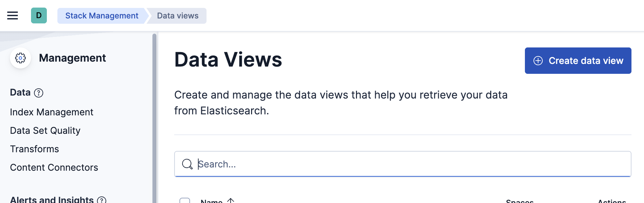The width and height of the screenshot is (644, 203).
Task: Toggle the select-all rows checkbox
Action: point(185,200)
